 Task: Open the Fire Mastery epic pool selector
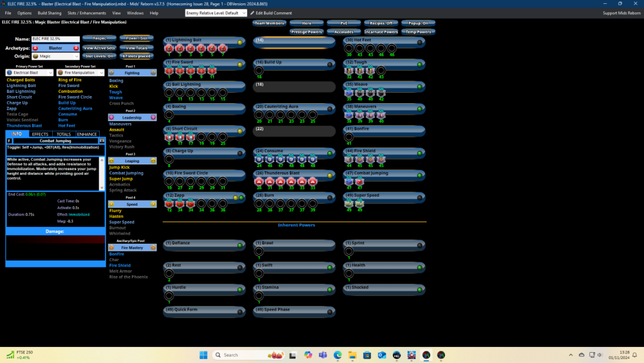point(132,248)
